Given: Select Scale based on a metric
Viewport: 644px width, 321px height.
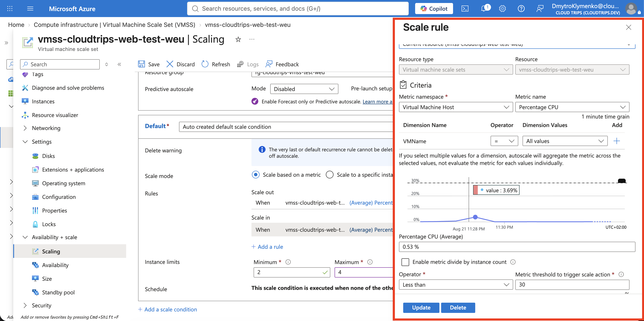Looking at the screenshot, I should (256, 175).
